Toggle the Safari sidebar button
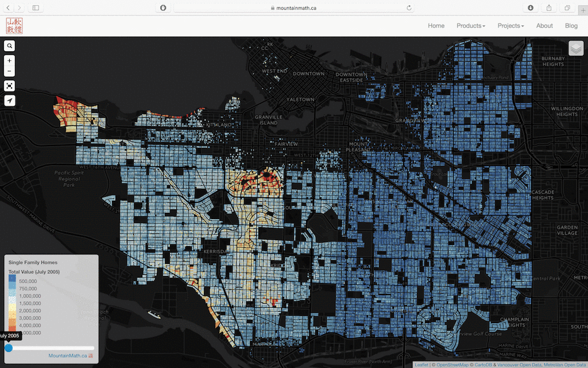Image resolution: width=588 pixels, height=368 pixels. (36, 7)
